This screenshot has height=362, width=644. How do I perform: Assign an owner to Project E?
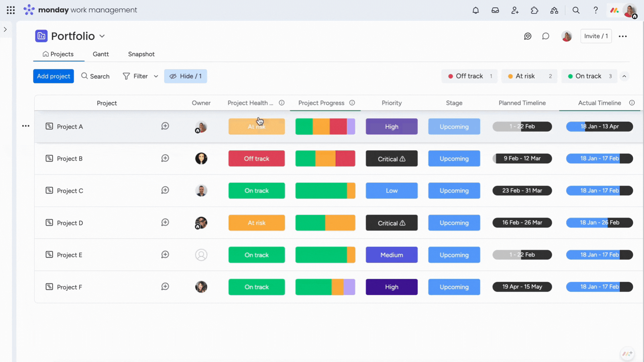(x=201, y=255)
